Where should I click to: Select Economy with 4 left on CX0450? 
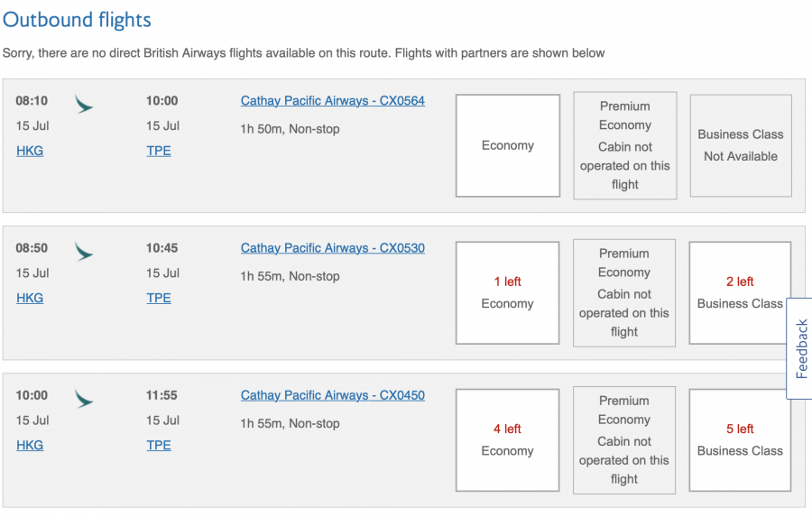[x=507, y=439]
